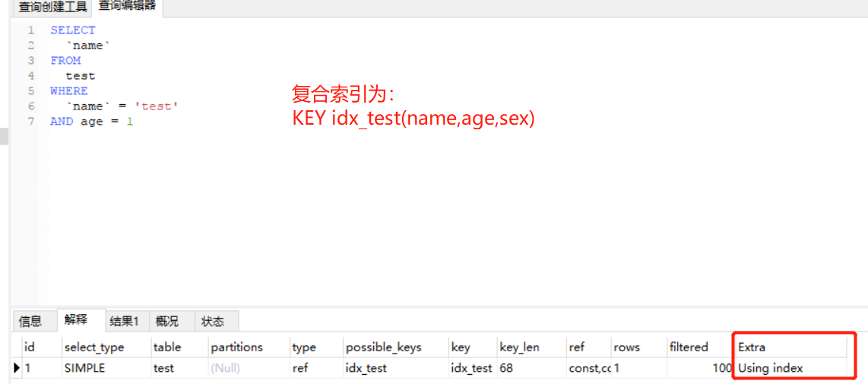Select the (Null) partitions cell

click(226, 368)
